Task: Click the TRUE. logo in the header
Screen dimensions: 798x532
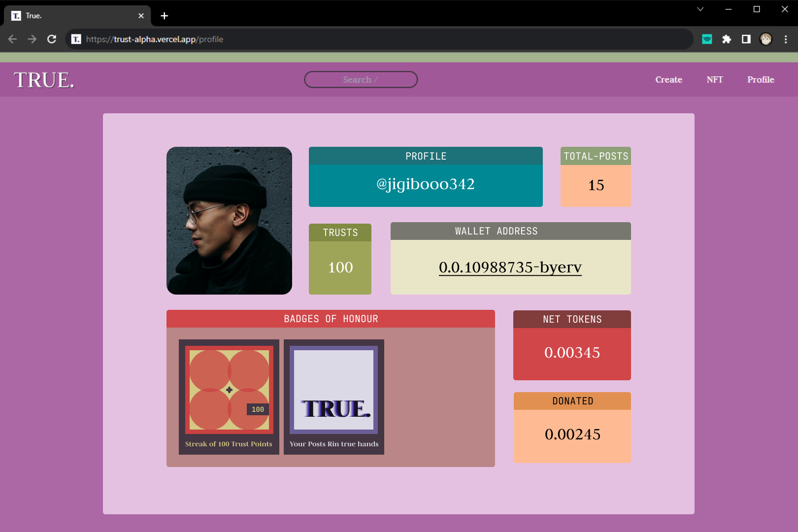Action: [x=44, y=80]
